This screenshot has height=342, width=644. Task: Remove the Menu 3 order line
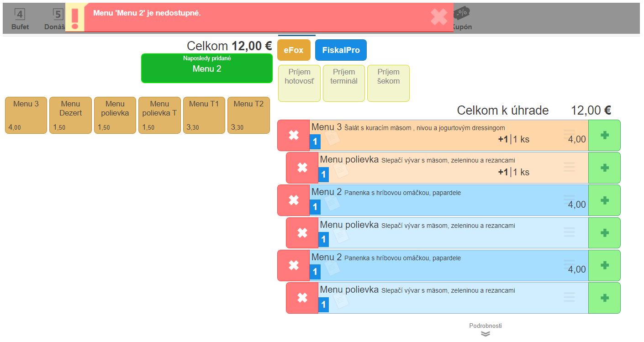[294, 136]
